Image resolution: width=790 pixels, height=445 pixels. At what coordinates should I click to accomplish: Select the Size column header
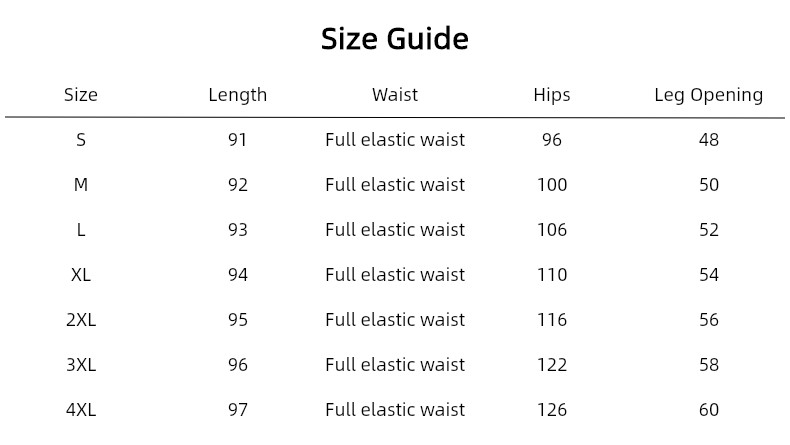coord(81,95)
